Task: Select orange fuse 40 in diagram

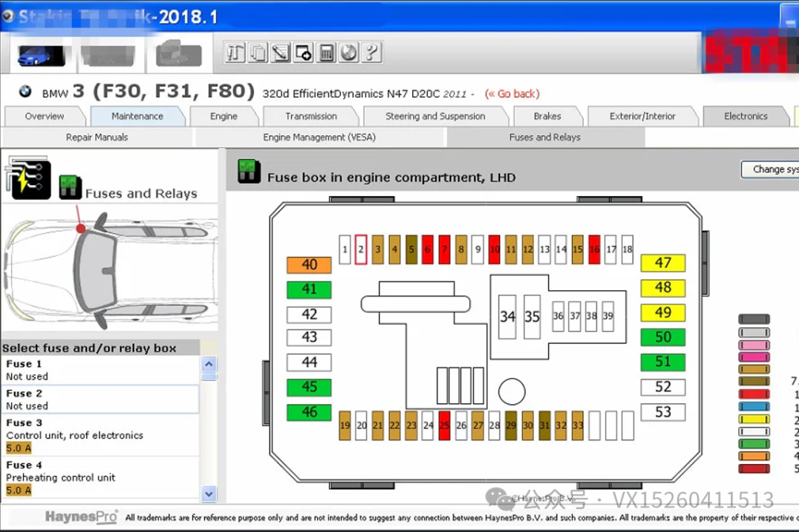Action: pos(309,265)
